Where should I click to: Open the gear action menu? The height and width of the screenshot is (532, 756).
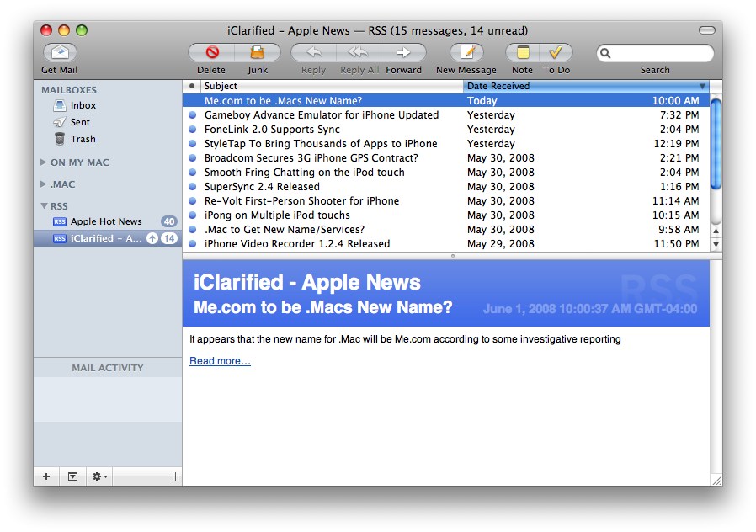click(98, 476)
